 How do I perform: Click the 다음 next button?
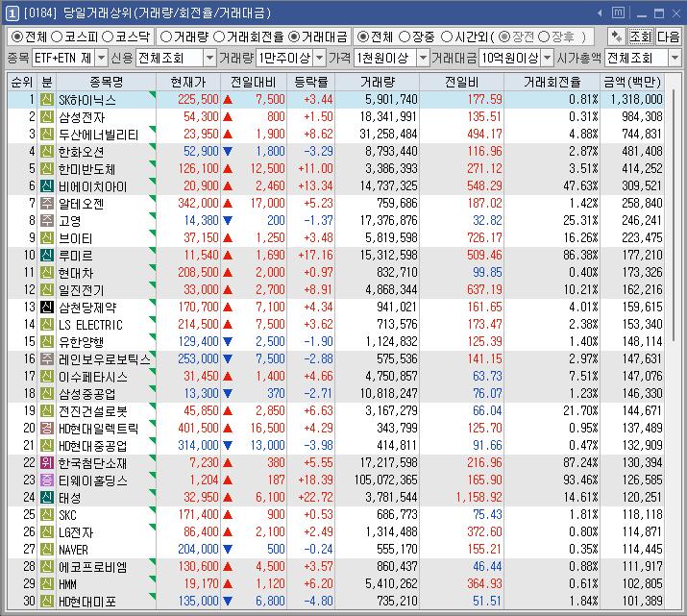pos(668,37)
